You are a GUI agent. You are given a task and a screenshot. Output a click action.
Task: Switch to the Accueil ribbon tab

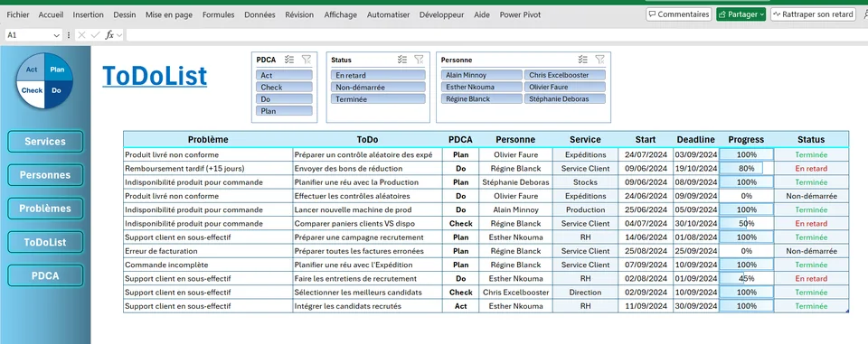coord(51,15)
